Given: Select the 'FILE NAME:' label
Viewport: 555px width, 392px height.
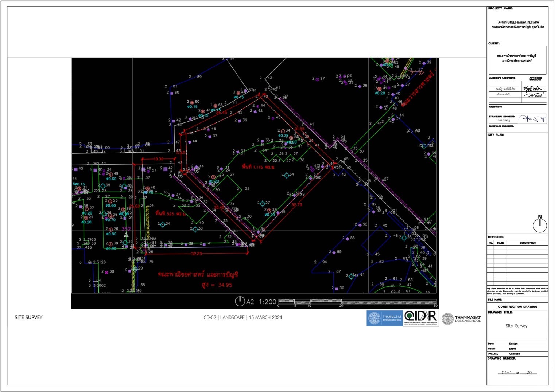Looking at the screenshot, I should 495,299.
